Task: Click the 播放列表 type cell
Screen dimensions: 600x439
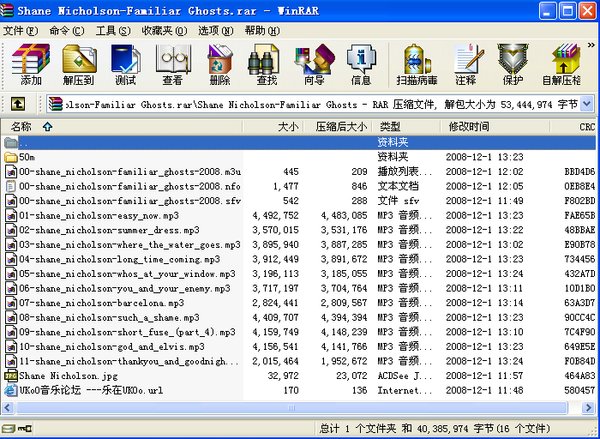Action: [404, 172]
